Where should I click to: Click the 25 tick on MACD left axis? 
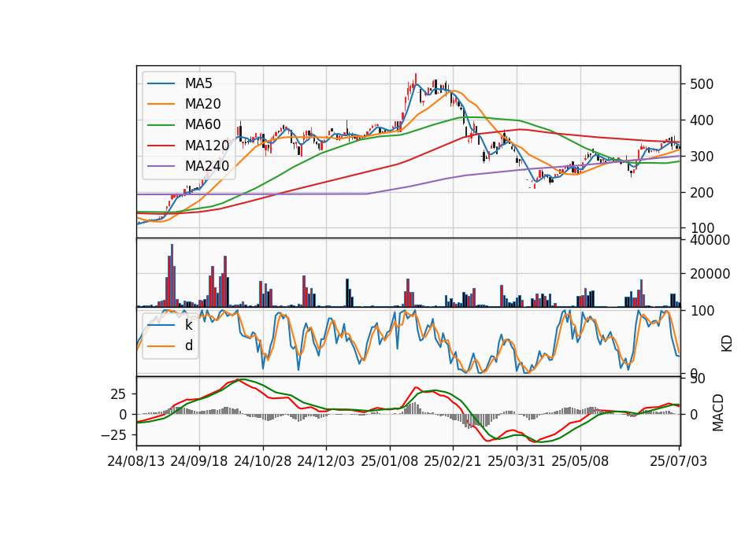(118, 394)
